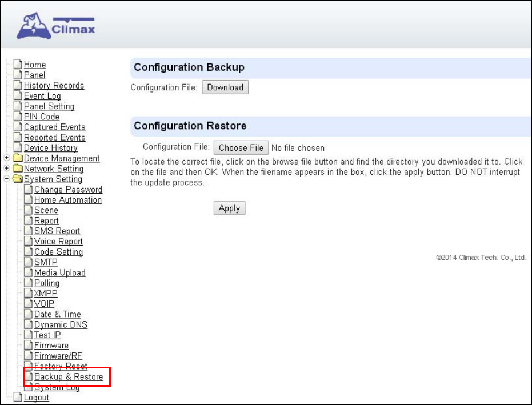Click Choose File for configuration restore
This screenshot has height=405, width=532.
[241, 147]
